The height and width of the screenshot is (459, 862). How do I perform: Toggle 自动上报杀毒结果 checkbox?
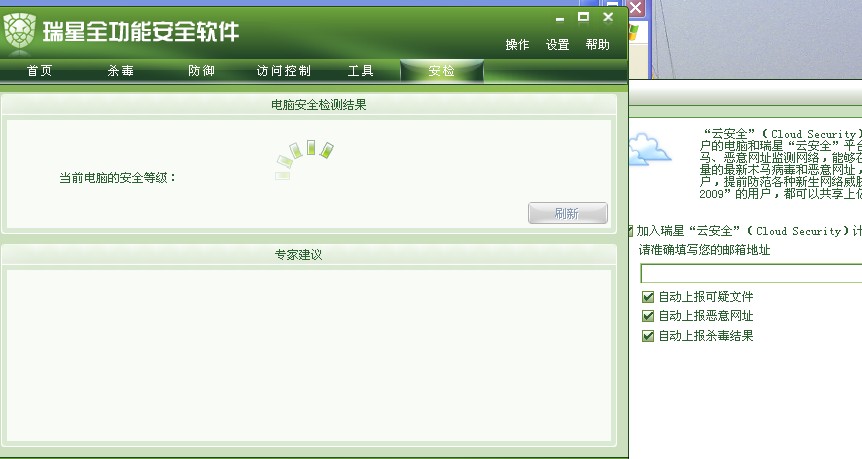[648, 336]
